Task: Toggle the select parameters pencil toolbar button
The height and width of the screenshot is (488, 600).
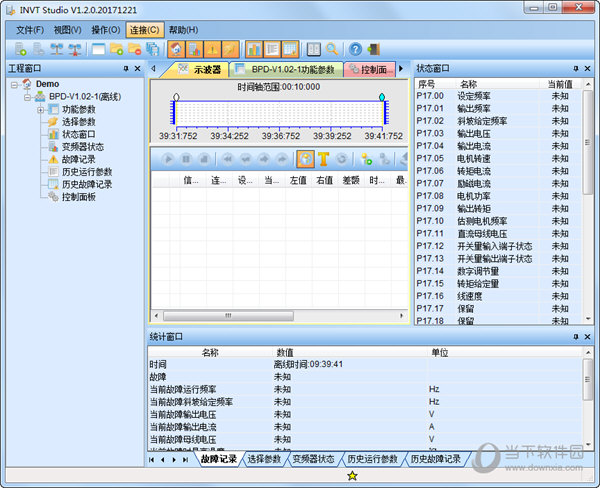Action: (x=230, y=49)
